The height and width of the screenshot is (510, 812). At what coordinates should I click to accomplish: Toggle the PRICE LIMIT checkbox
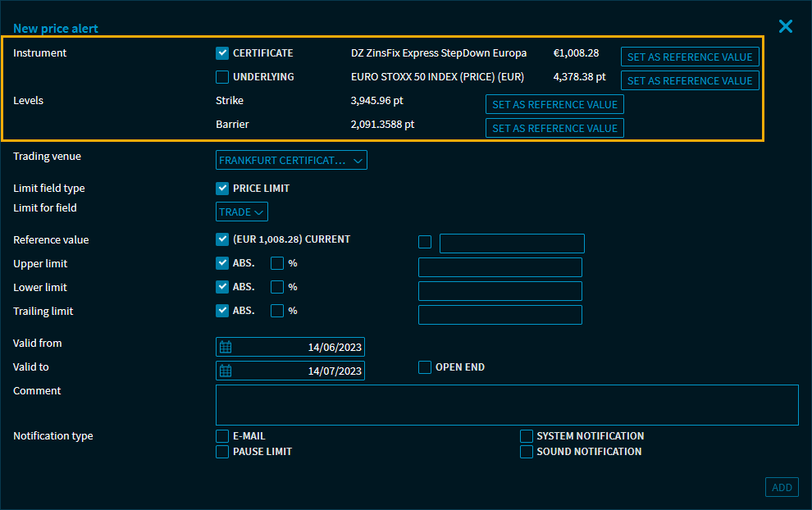(222, 189)
